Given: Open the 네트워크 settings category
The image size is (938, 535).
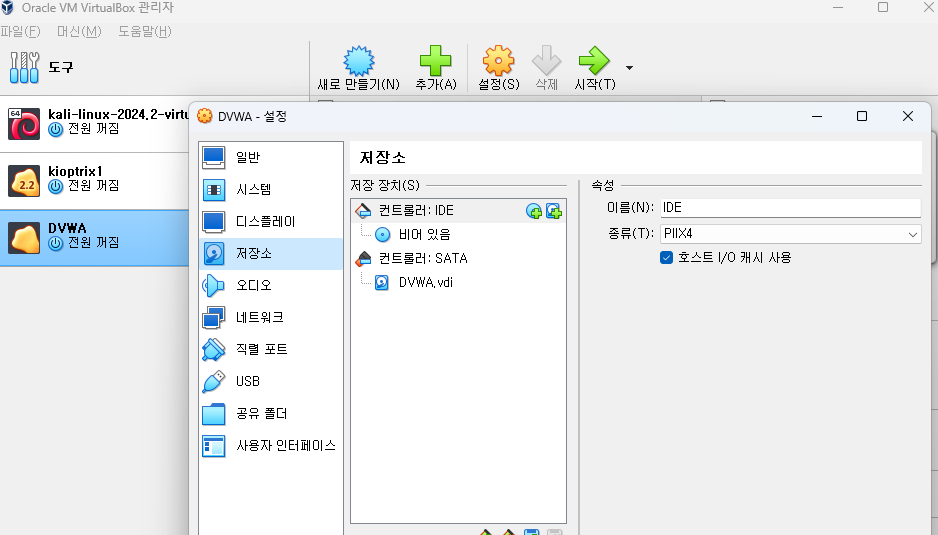Looking at the screenshot, I should click(x=271, y=317).
